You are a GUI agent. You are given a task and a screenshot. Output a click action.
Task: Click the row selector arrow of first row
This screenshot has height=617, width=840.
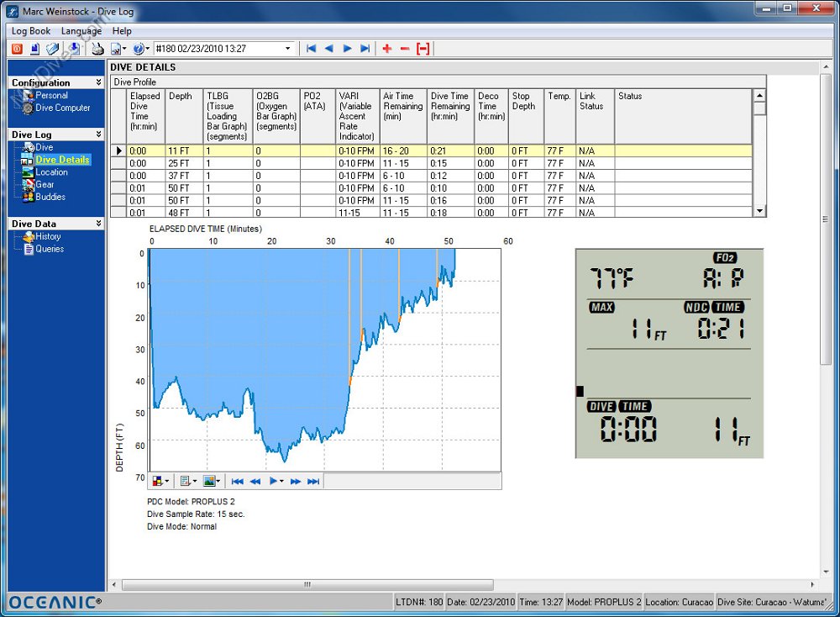118,150
